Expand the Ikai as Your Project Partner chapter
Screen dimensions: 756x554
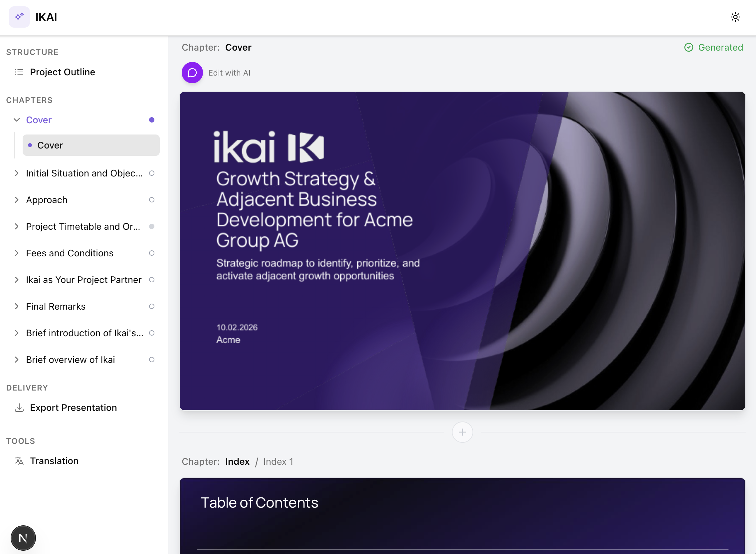16,279
